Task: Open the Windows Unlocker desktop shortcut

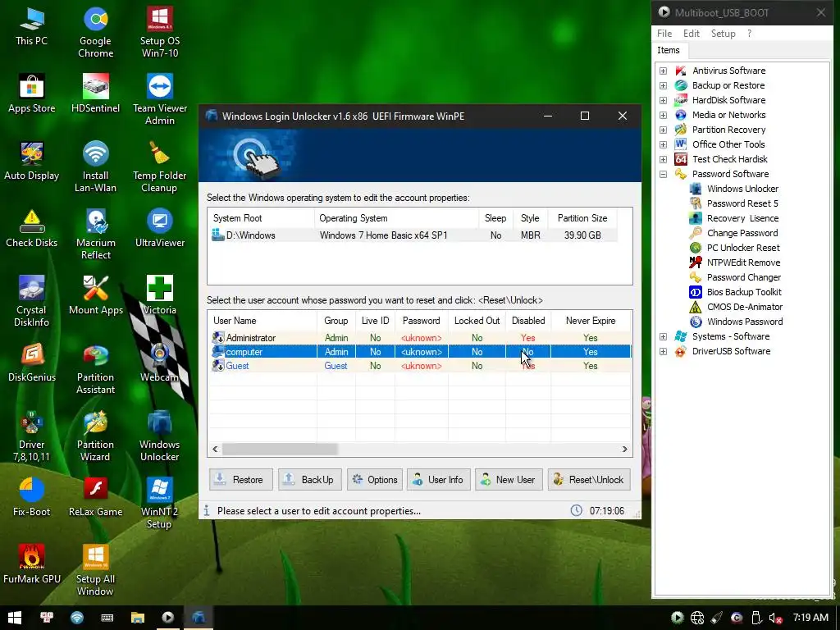Action: [160, 436]
